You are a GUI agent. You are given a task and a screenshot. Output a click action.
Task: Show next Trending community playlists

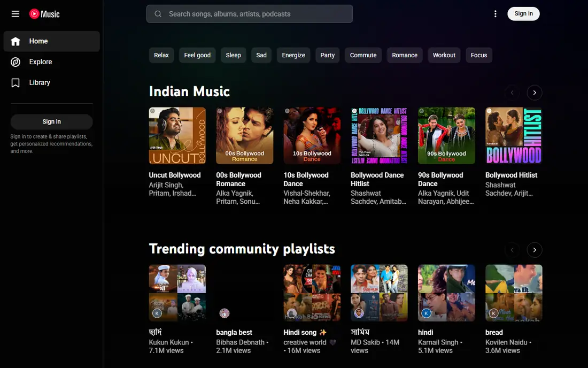tap(535, 250)
